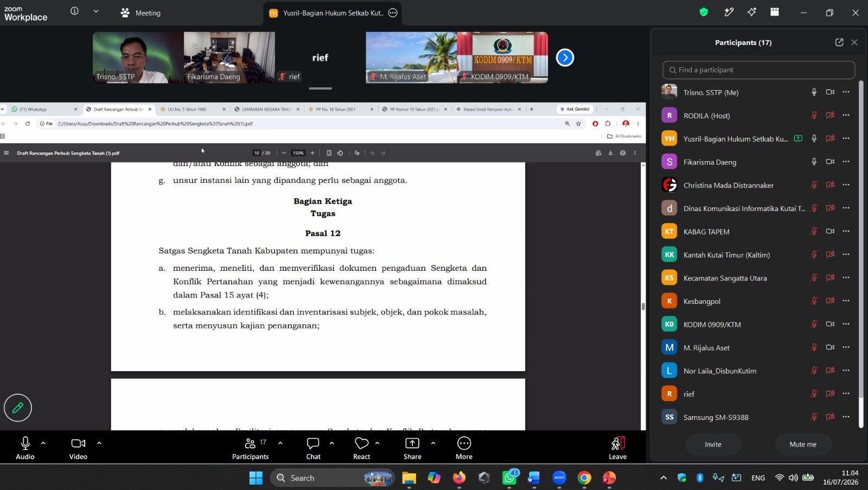
Task: Click the Invite button
Action: coord(713,444)
